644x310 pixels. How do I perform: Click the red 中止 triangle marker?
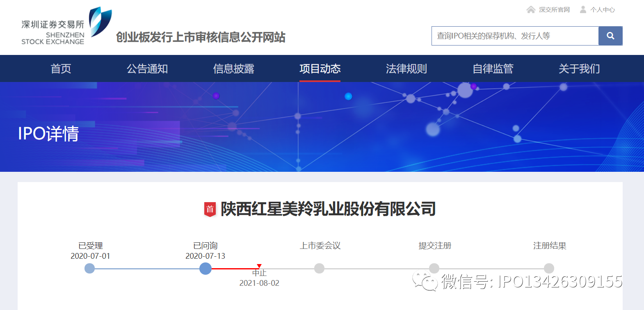click(259, 266)
